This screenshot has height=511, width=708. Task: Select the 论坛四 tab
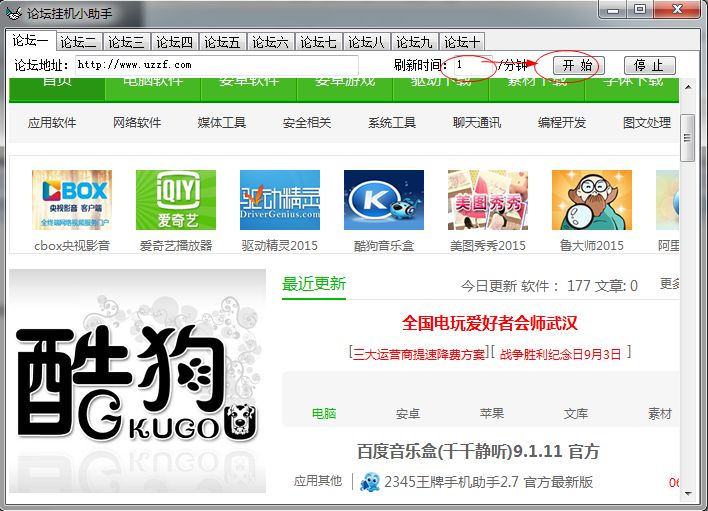point(174,42)
